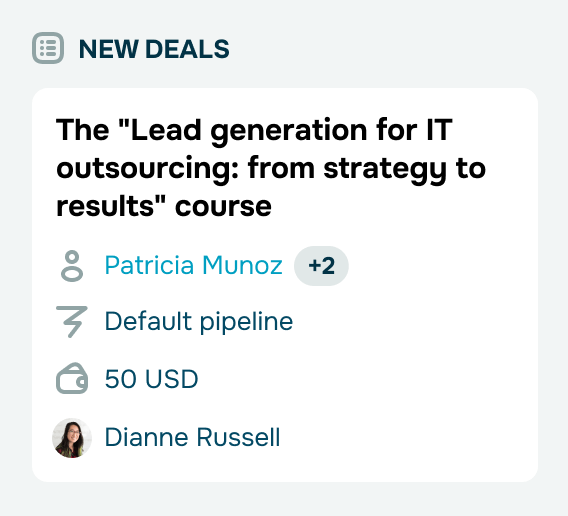Click the 50 USD deal amount
This screenshot has width=568, height=516.
151,379
